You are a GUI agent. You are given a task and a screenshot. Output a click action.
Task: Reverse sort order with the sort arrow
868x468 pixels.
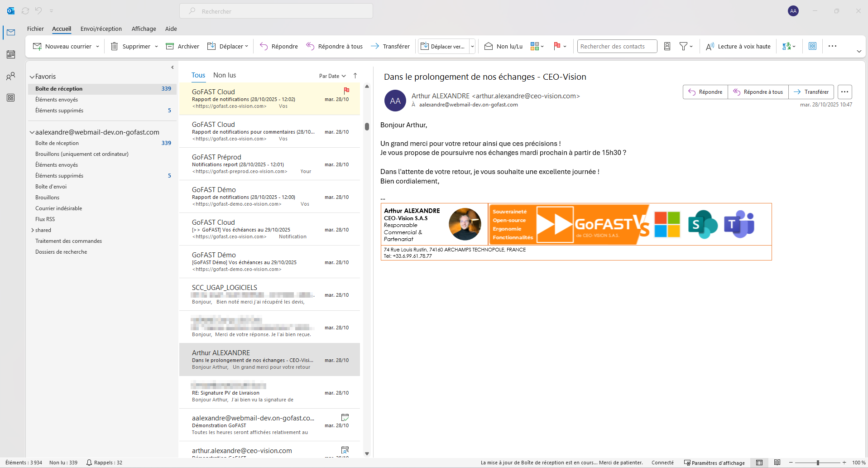tap(355, 76)
